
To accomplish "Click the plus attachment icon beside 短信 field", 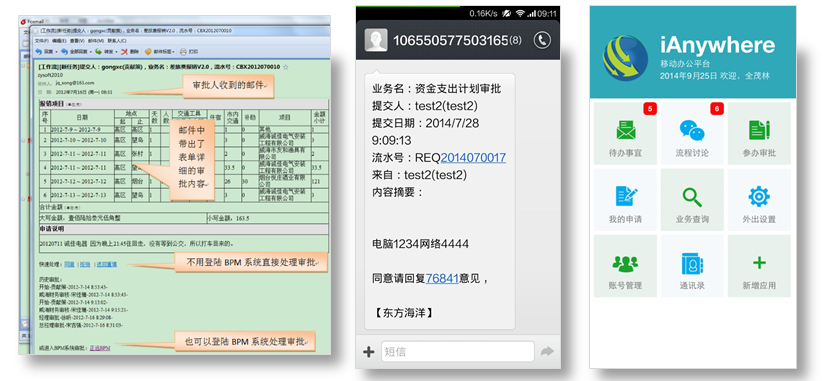I will tap(368, 351).
